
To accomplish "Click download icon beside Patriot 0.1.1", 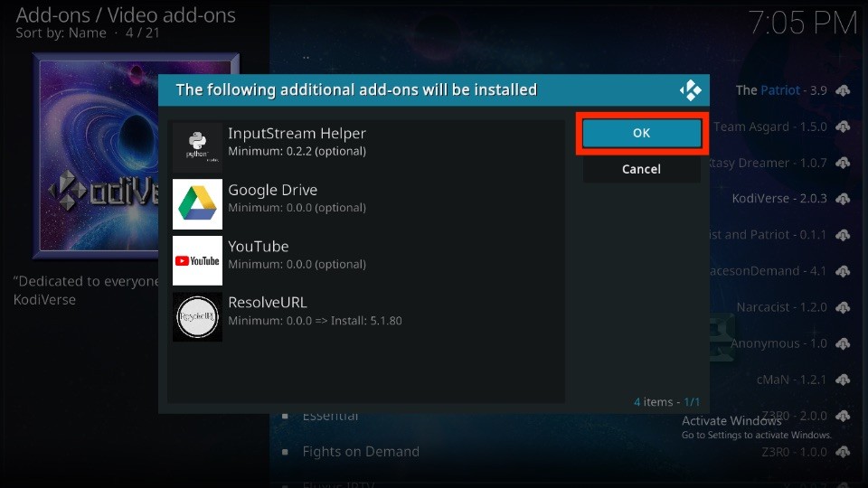I will click(x=843, y=235).
